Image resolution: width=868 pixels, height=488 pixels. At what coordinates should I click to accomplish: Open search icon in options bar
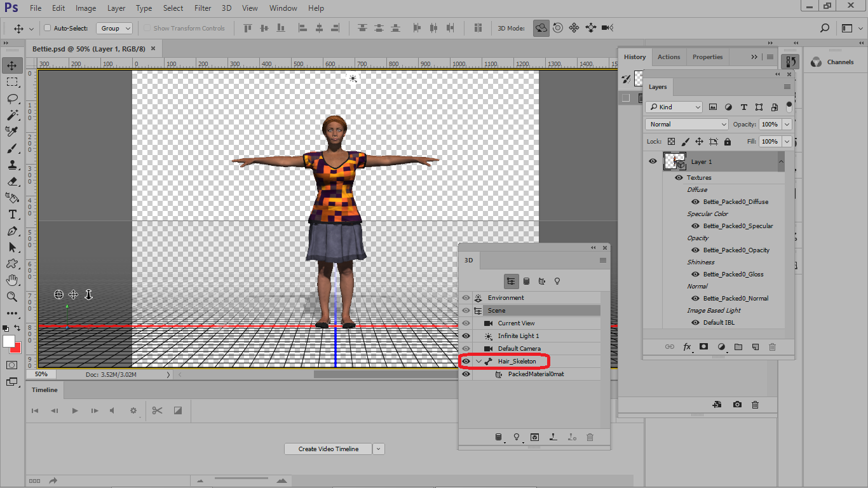[825, 28]
